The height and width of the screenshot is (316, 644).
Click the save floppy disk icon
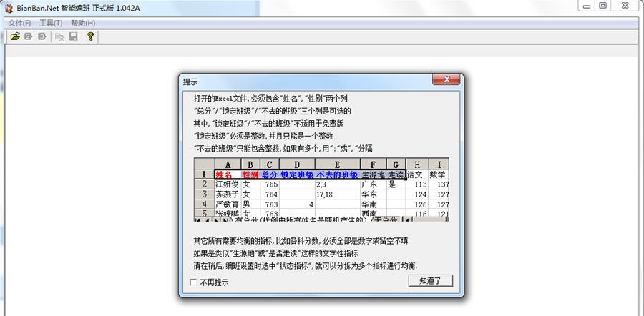coord(74,37)
